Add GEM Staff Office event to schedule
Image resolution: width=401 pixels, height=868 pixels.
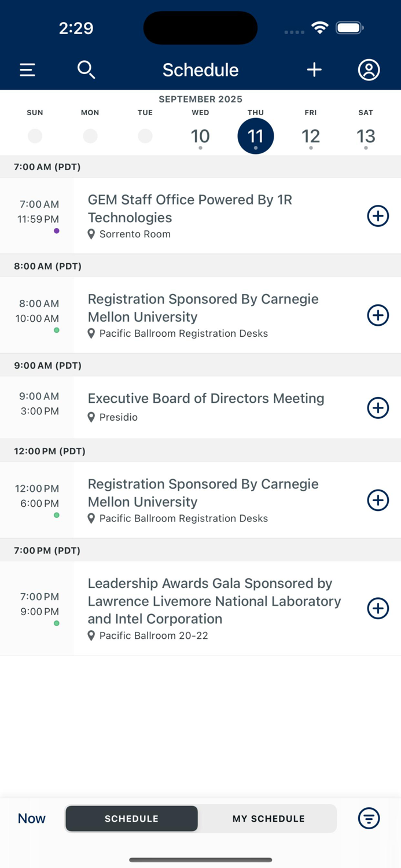[x=378, y=216]
